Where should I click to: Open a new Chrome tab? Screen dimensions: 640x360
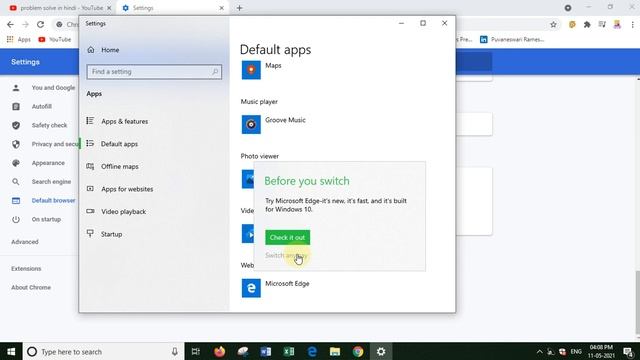tap(240, 8)
